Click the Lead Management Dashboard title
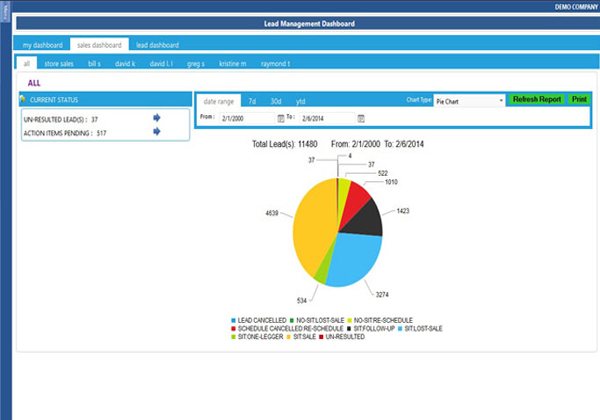This screenshot has height=420, width=600. pyautogui.click(x=309, y=24)
